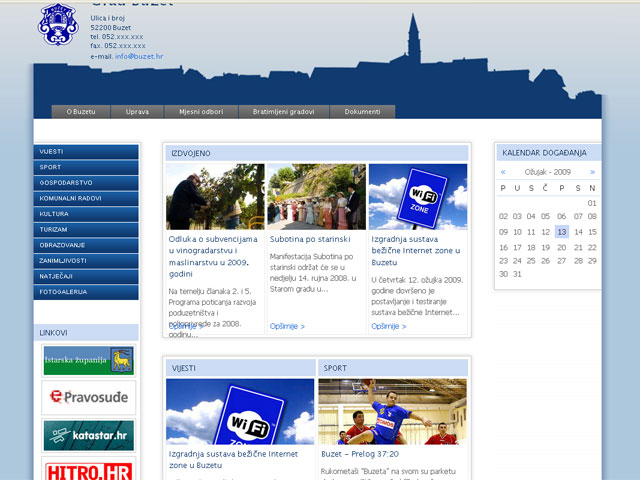This screenshot has height=480, width=640.
Task: Select day 15 in the calendar
Action: [592, 232]
